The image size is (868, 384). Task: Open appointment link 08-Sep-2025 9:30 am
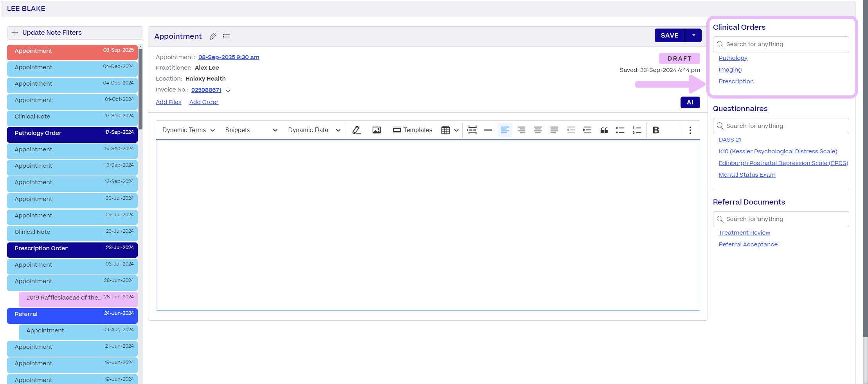pyautogui.click(x=229, y=57)
